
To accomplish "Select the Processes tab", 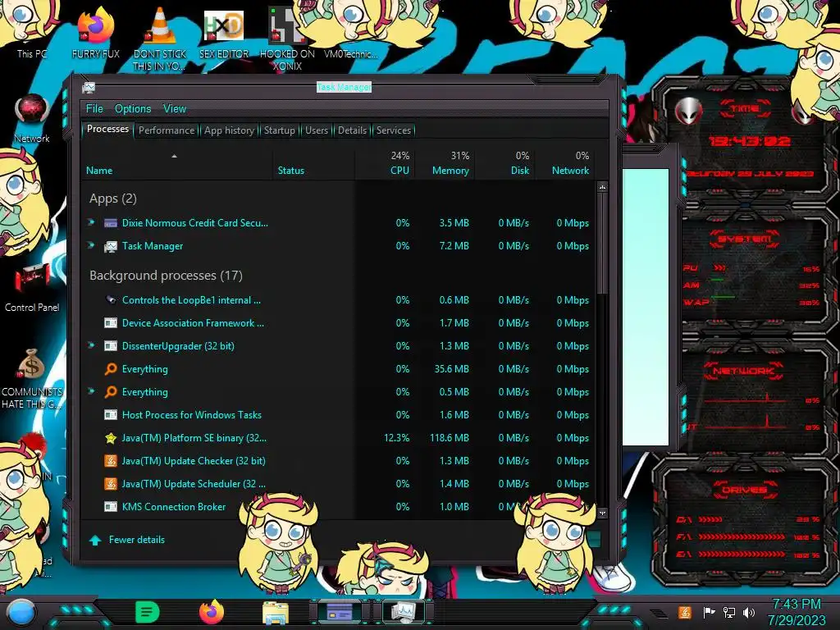I will [x=107, y=129].
